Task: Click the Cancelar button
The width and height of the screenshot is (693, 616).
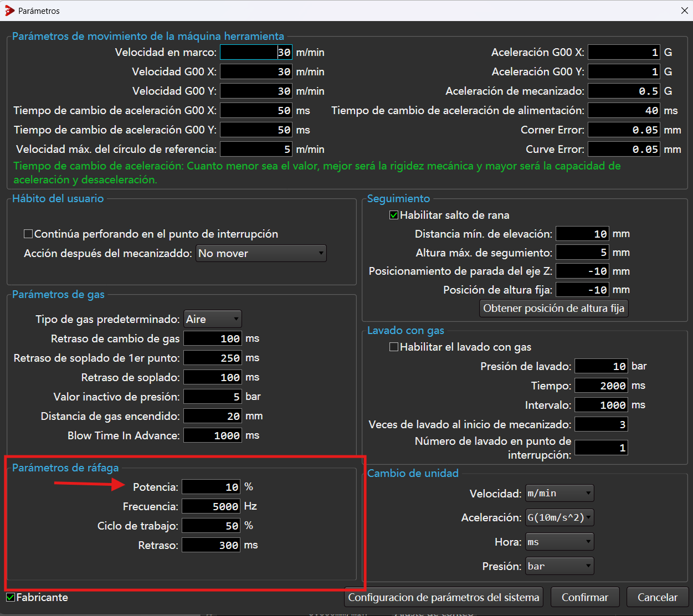Action: [x=658, y=597]
